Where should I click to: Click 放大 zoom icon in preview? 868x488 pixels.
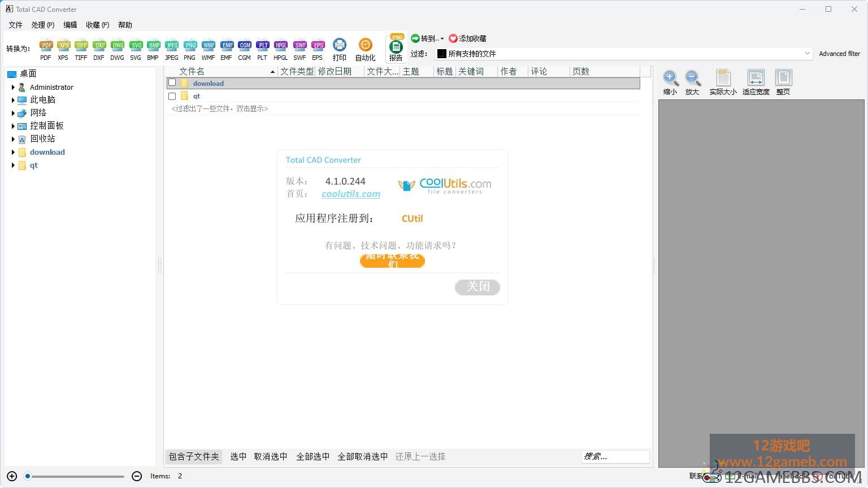tap(692, 82)
